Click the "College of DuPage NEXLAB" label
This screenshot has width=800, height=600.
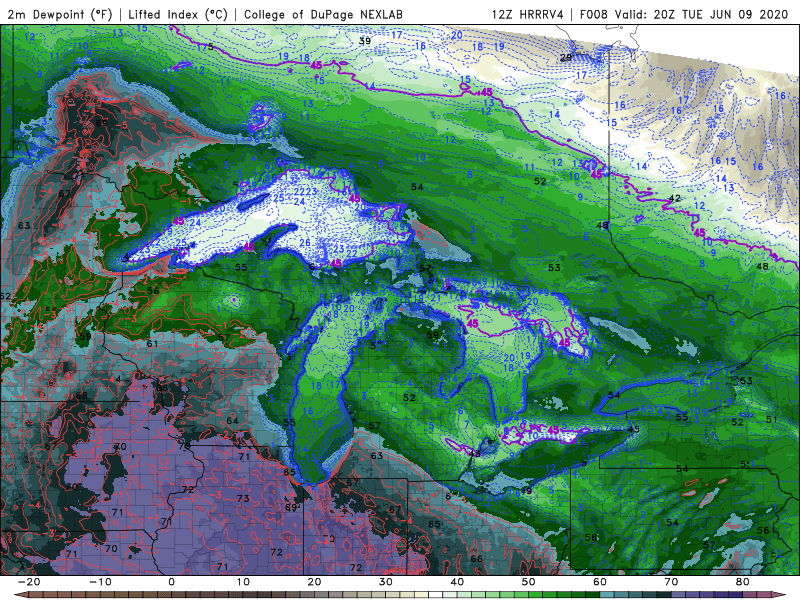tap(323, 14)
